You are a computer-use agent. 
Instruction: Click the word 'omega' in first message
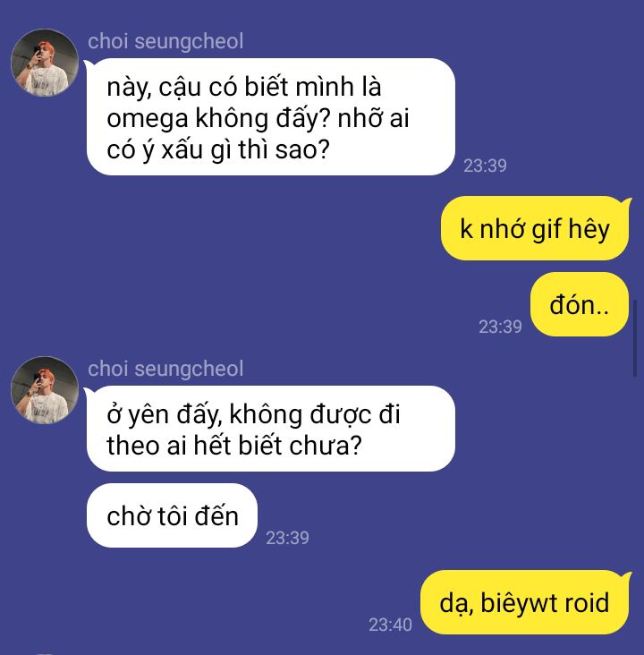click(148, 120)
